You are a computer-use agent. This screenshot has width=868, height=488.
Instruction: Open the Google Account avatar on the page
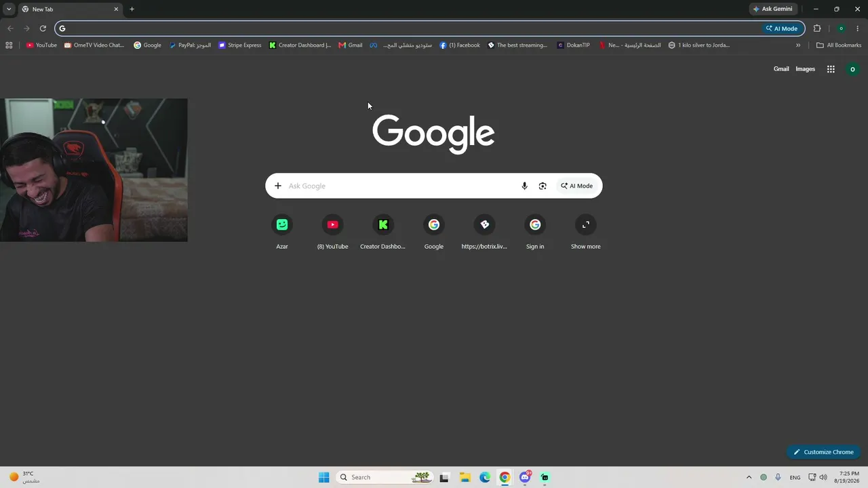click(852, 69)
